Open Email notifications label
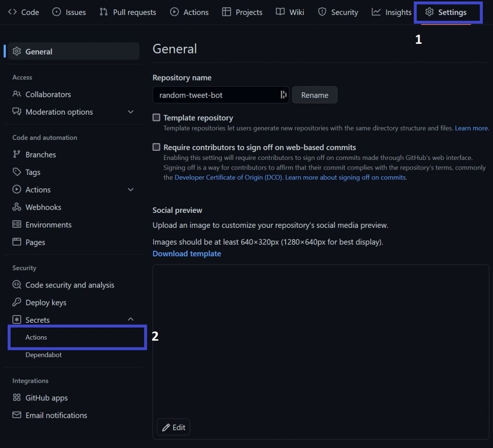This screenshot has width=493, height=448. [x=56, y=415]
